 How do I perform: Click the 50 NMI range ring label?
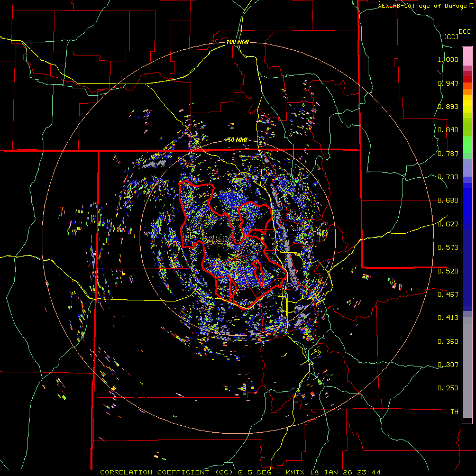[237, 140]
